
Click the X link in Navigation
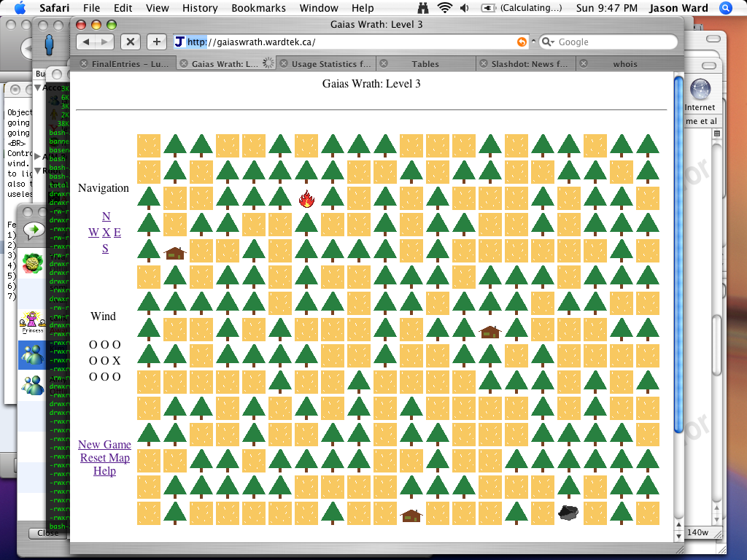click(107, 233)
